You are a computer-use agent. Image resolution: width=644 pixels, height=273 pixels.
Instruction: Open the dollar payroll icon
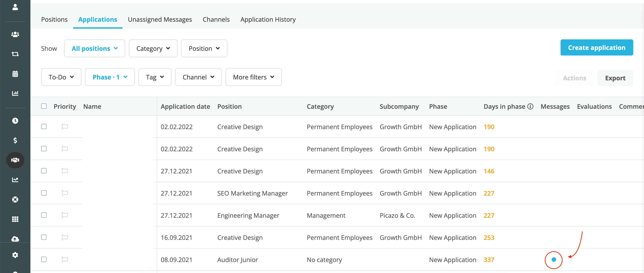tap(15, 140)
